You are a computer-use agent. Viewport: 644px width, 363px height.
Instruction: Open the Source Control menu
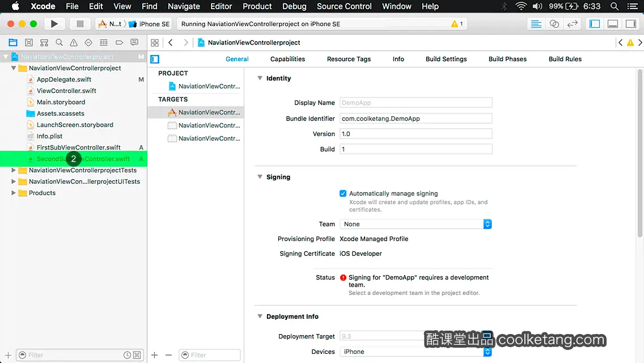(x=344, y=6)
